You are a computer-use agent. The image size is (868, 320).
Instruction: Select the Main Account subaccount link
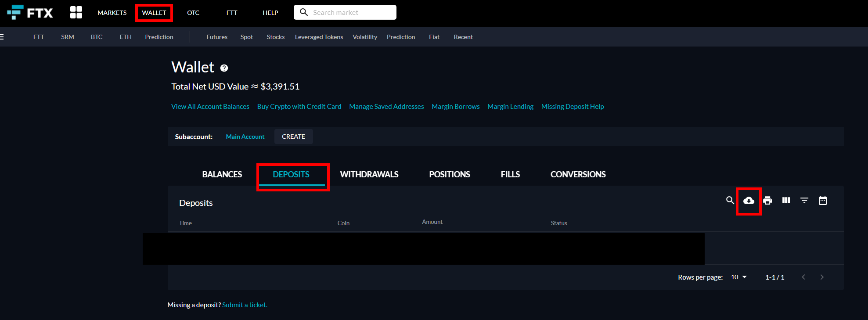pyautogui.click(x=245, y=137)
